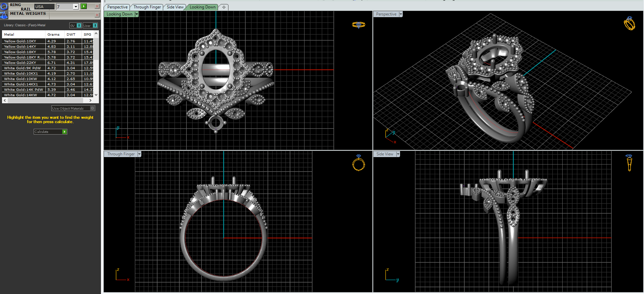
Task: Toggle the GV library switch
Action: click(x=79, y=26)
